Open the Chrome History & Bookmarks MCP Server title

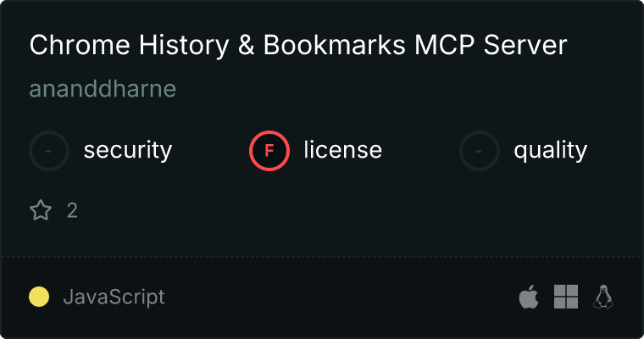click(298, 45)
